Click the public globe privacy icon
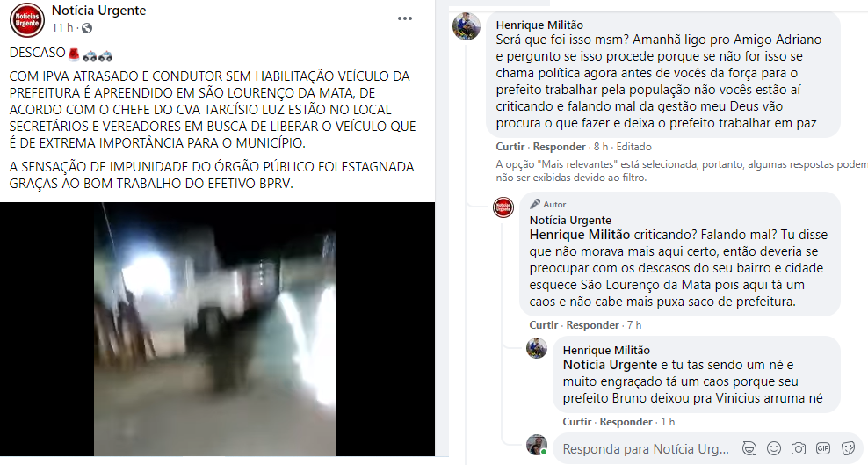 tap(86, 28)
